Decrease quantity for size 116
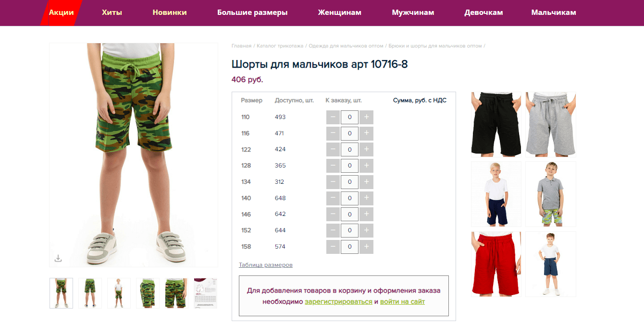The width and height of the screenshot is (644, 322). (x=333, y=133)
